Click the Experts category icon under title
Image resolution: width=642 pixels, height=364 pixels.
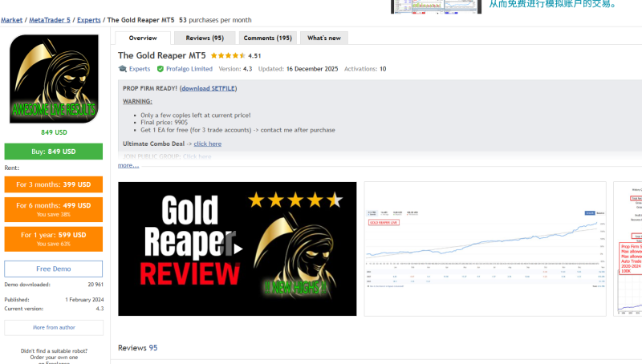coord(123,69)
